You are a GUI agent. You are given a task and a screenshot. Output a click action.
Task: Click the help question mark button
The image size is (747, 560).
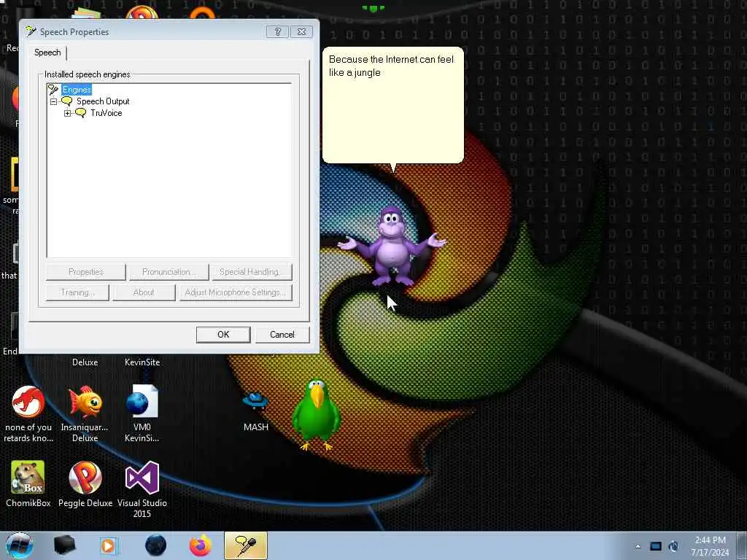278,32
